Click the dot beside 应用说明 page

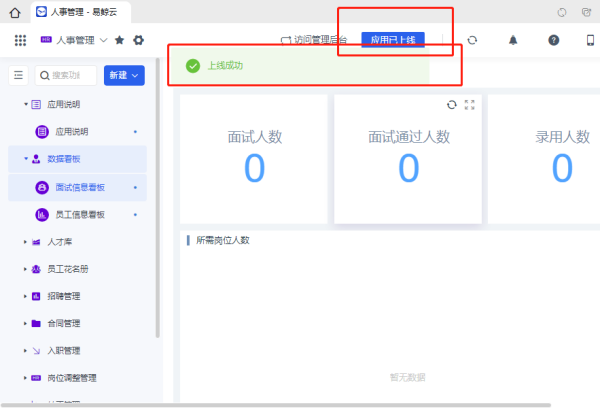click(135, 132)
